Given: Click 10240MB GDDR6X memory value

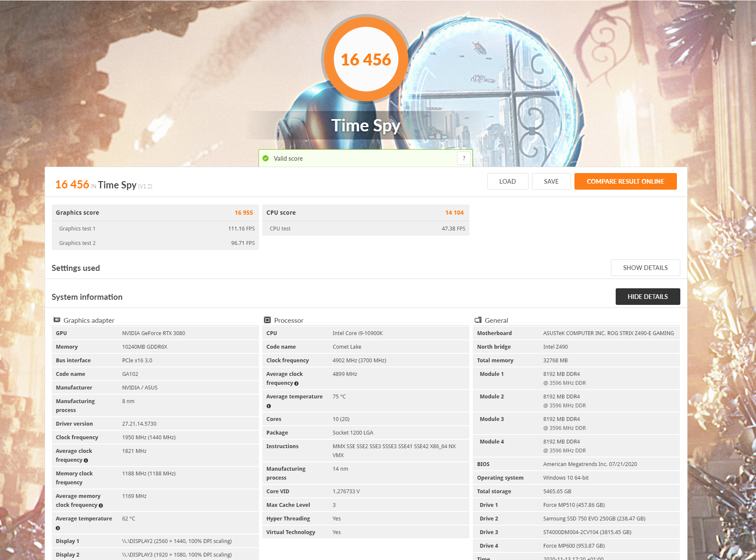Looking at the screenshot, I should 145,347.
